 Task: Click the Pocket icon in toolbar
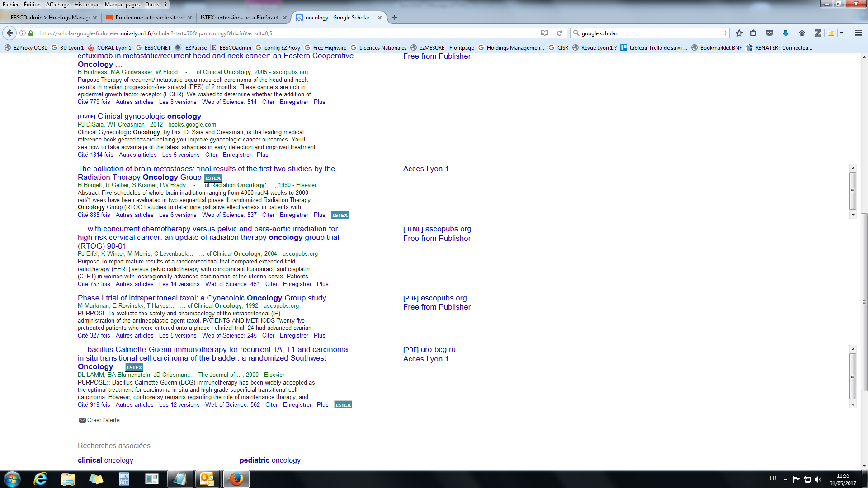[769, 33]
